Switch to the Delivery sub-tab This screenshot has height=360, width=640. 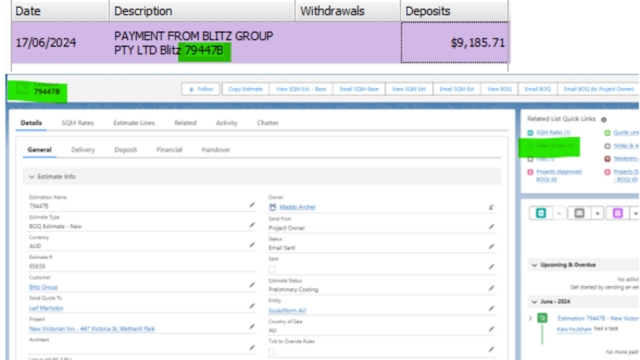click(83, 150)
